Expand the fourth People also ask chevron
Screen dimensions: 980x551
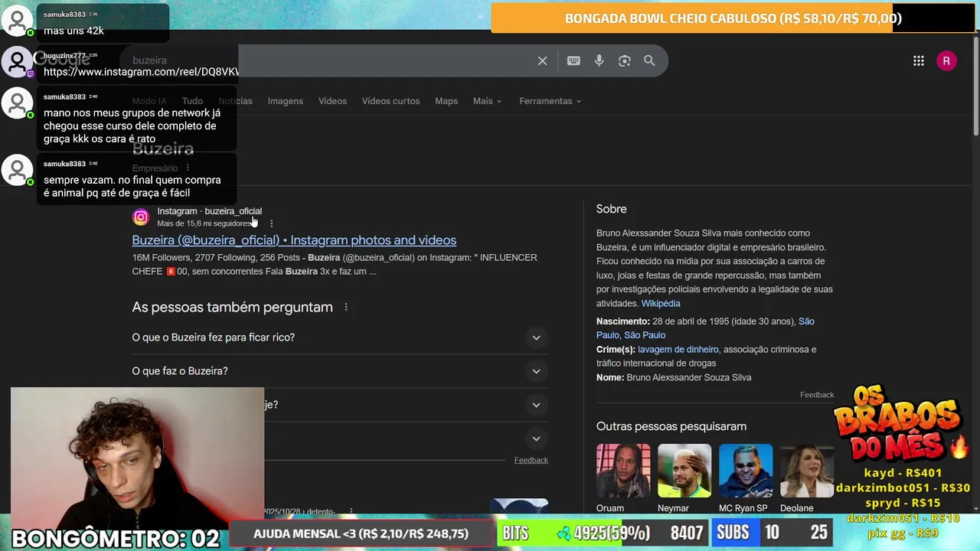[x=536, y=439]
